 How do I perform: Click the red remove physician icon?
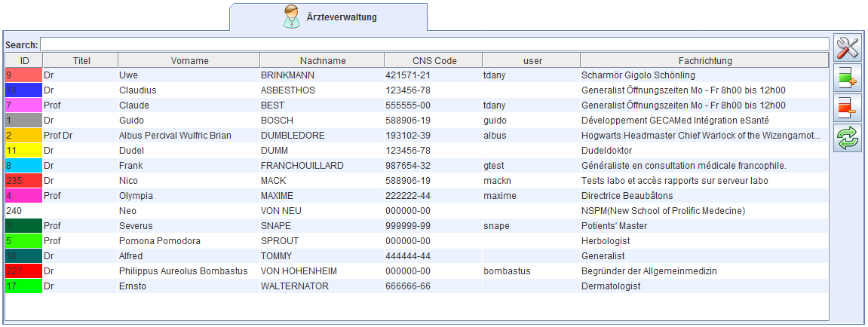[848, 108]
